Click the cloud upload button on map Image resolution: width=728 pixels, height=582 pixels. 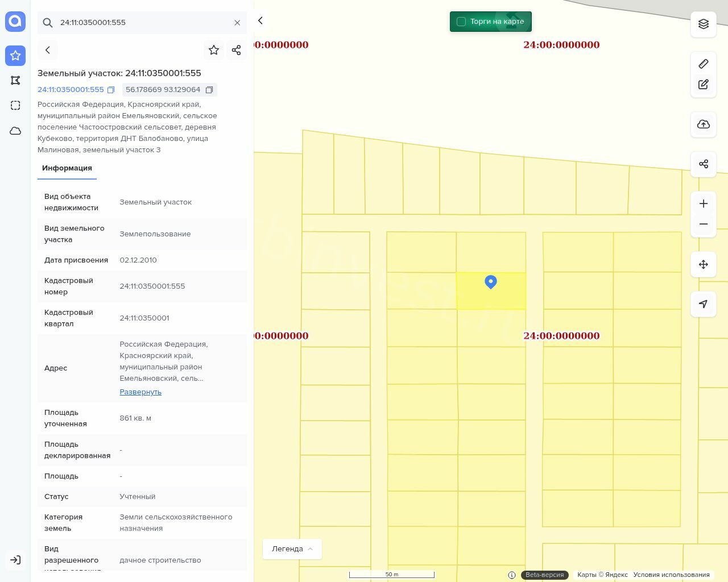[x=703, y=124]
